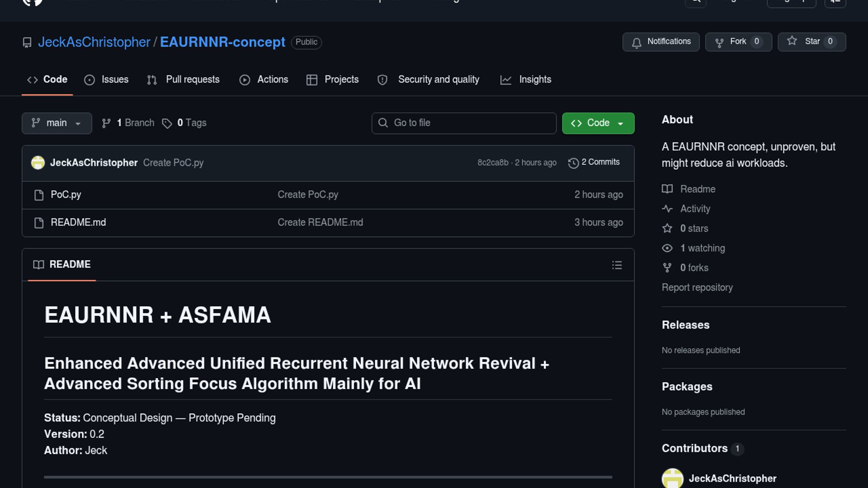Image resolution: width=868 pixels, height=488 pixels.
Task: Click the commit history clock icon
Action: [x=573, y=163]
